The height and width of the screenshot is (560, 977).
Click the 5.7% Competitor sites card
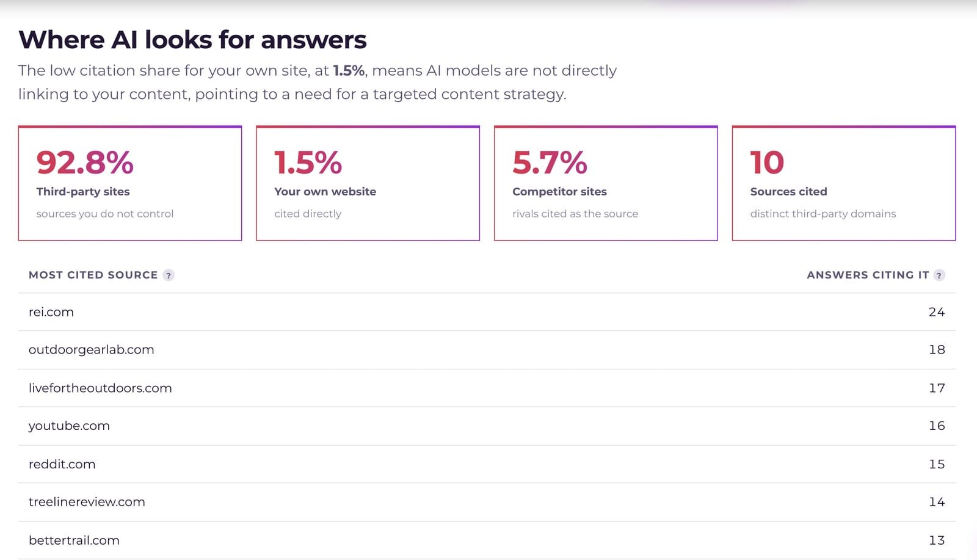tap(606, 183)
